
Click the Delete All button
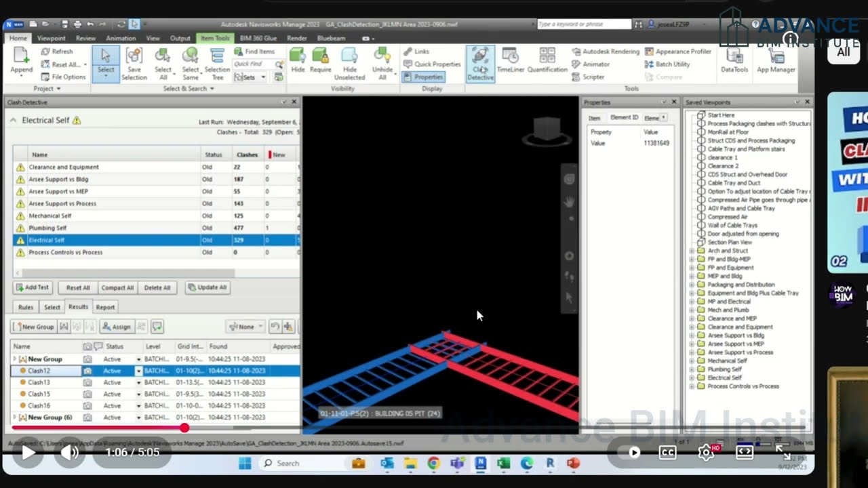coord(157,287)
